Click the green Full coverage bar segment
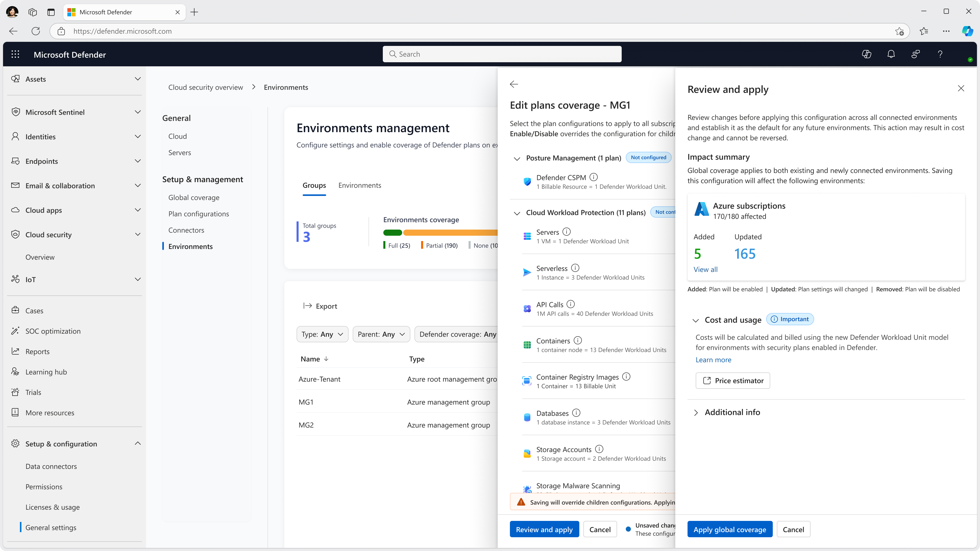This screenshot has height=551, width=980. [x=393, y=233]
